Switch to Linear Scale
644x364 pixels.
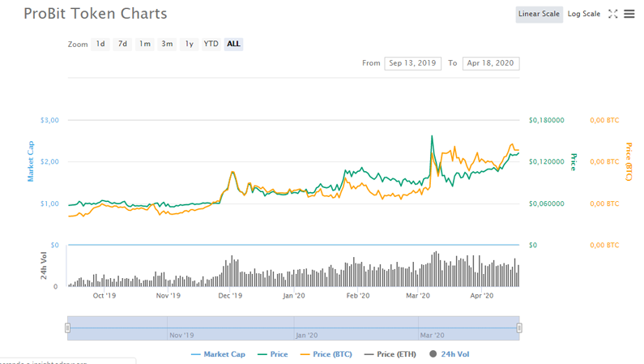tap(539, 14)
